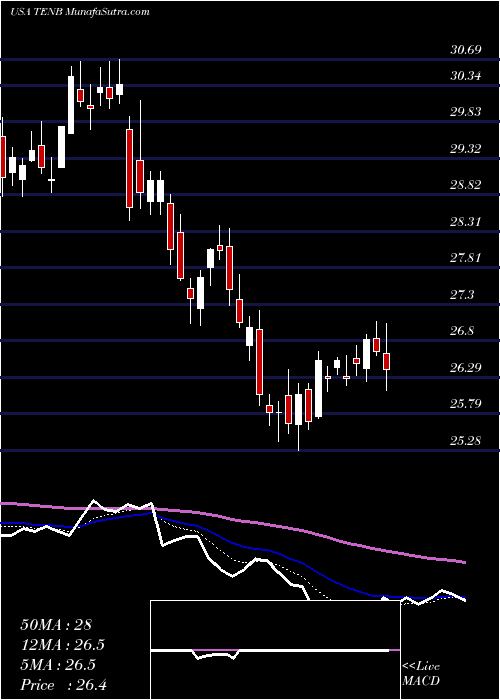Click the 25.28 price level label
This screenshot has height=700, width=500.
pos(466,441)
